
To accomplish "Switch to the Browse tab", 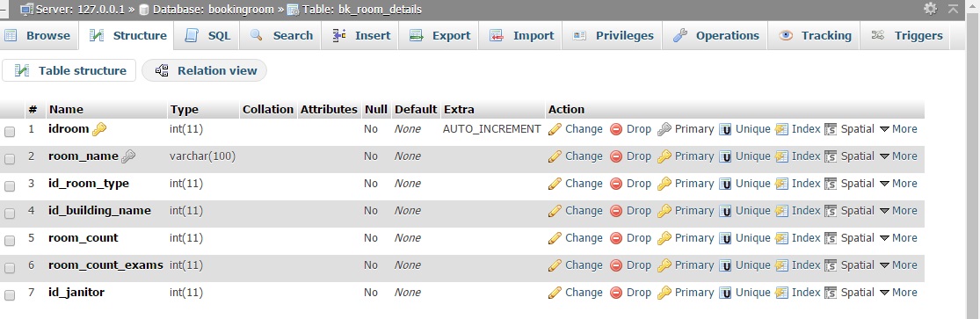I will click(38, 36).
